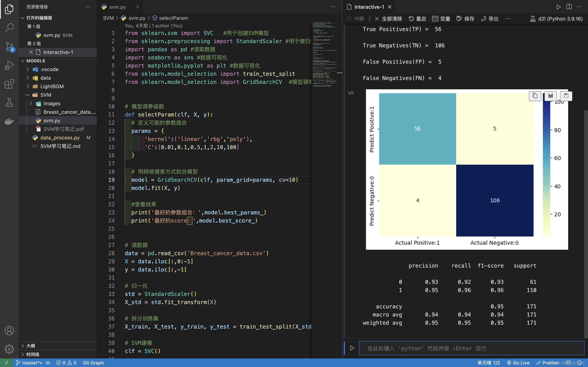
Task: Expand the 大纲 outline section
Action: [31, 346]
